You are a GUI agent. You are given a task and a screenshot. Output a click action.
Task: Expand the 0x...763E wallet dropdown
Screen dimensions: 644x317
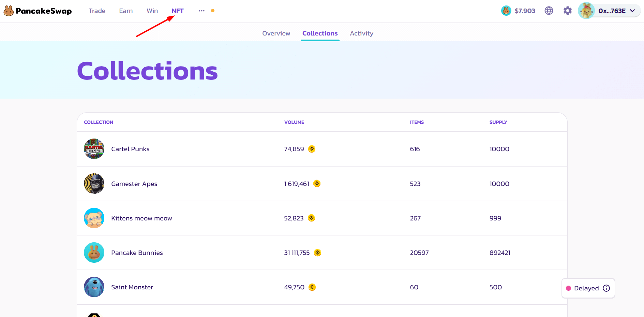(632, 11)
